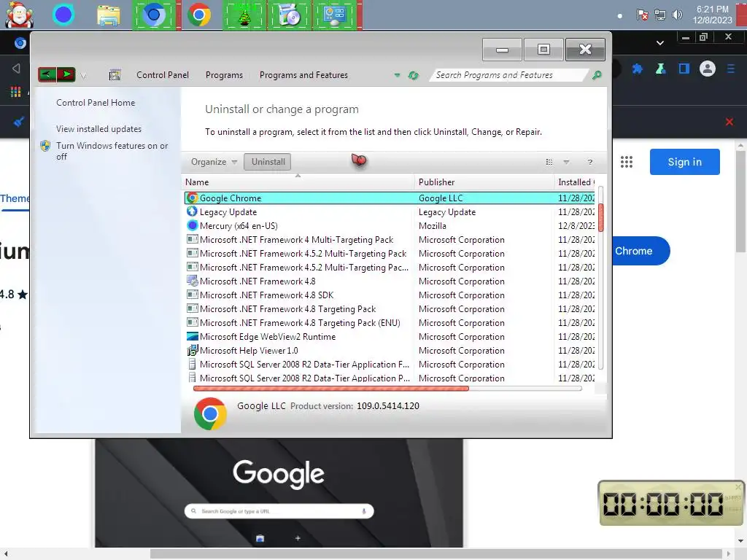
Task: Switch to the Control Panel taskbar window
Action: [x=335, y=15]
